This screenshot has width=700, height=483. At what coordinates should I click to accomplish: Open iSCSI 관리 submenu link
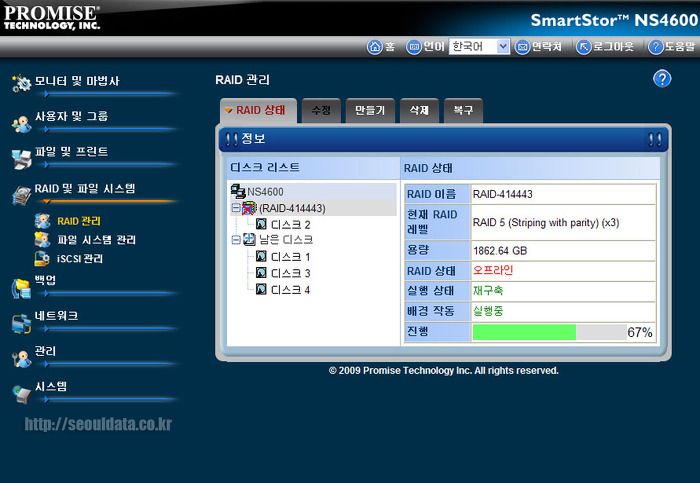click(80, 258)
